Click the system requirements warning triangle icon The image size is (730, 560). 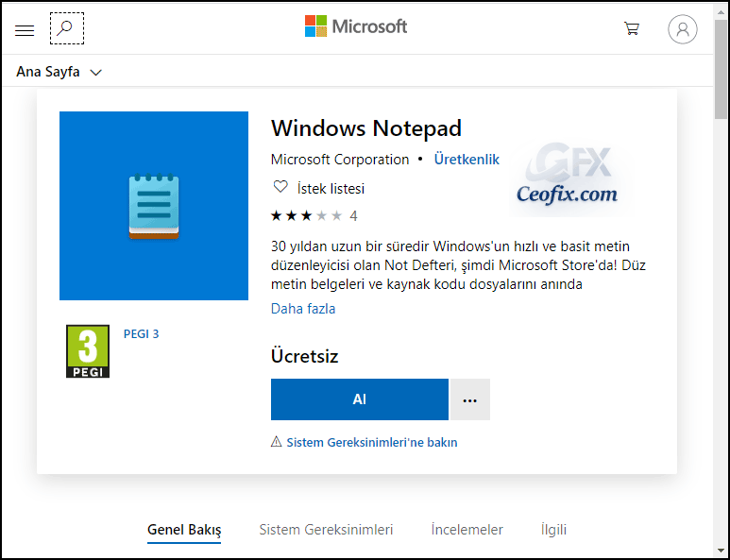coord(277,442)
